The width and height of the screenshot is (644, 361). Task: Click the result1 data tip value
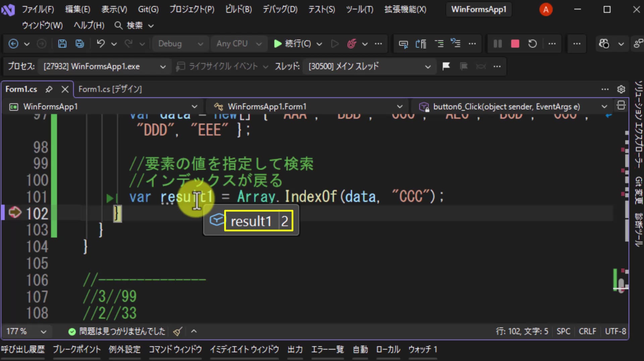point(285,221)
